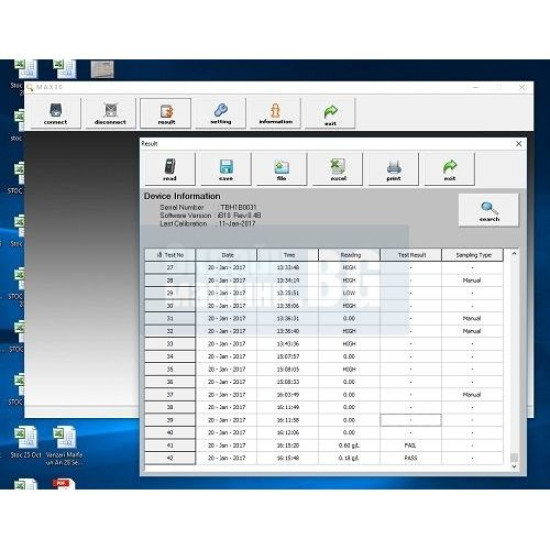550x550 pixels.
Task: Click the green exit arrow in the Result window
Action: 449,169
